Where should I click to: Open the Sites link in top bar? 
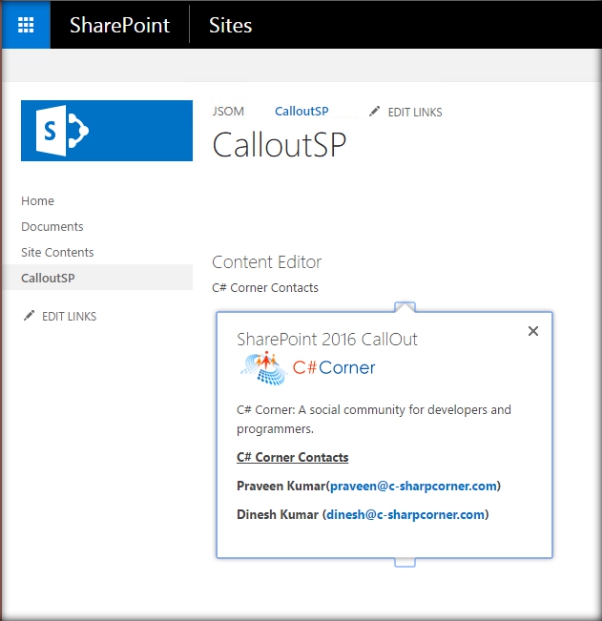coord(230,25)
